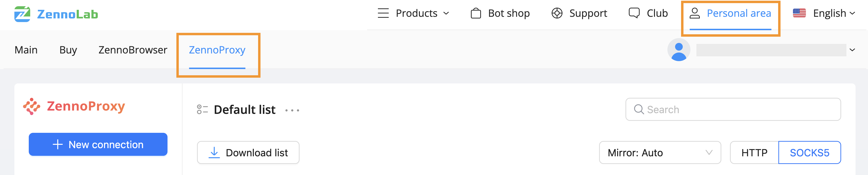This screenshot has height=175, width=868.
Task: Click the ZennoLab logo icon
Action: [22, 14]
